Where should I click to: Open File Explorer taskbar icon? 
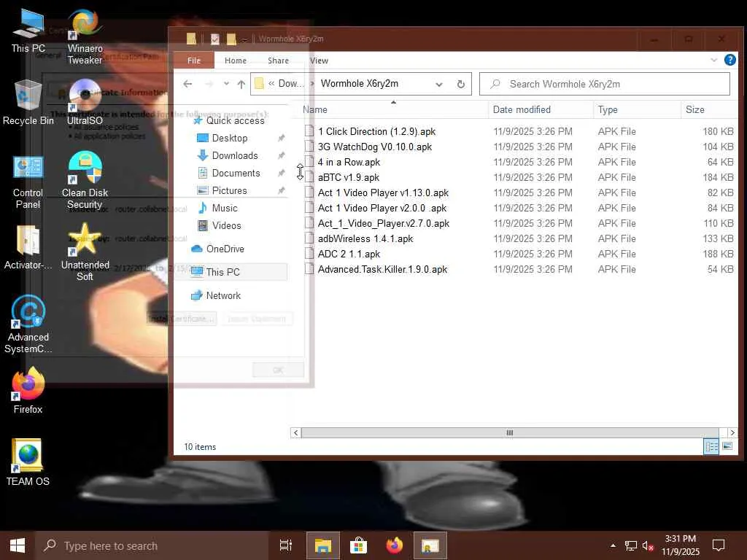323,545
